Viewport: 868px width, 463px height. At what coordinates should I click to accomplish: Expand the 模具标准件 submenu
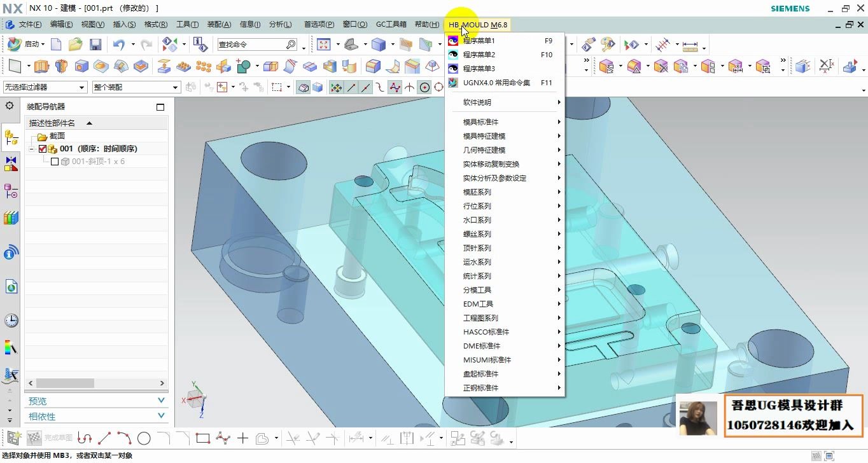pos(505,122)
